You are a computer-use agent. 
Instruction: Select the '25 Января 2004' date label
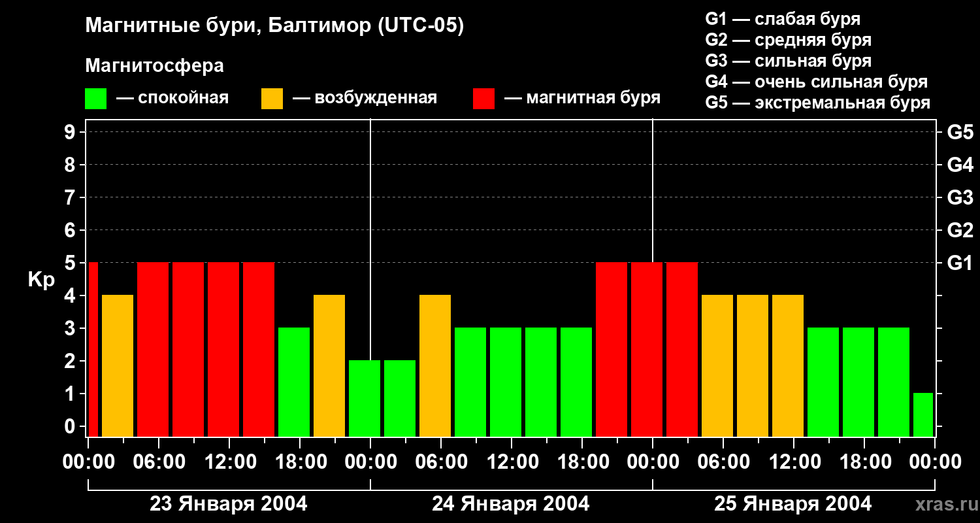[792, 504]
